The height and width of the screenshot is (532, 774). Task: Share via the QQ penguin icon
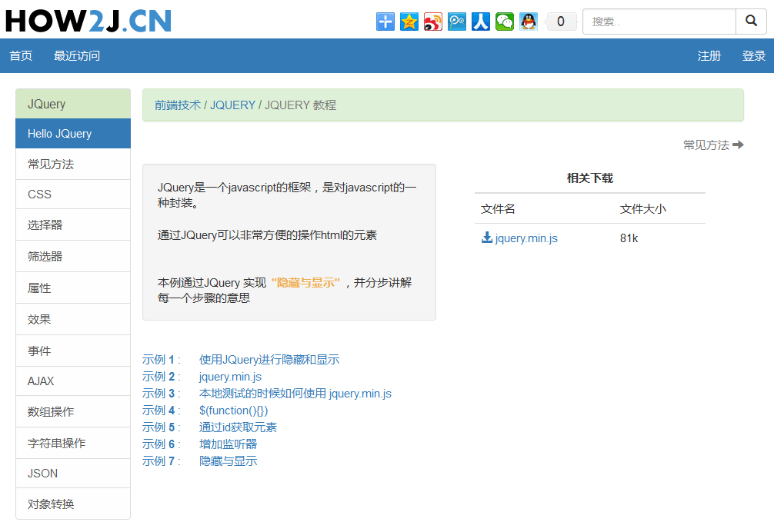tap(529, 22)
